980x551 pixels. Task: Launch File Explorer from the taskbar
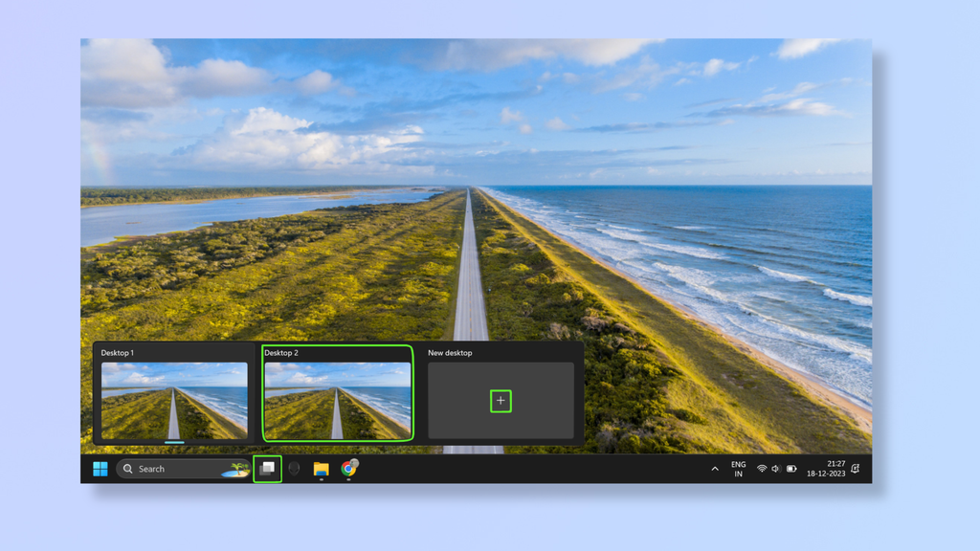click(321, 469)
